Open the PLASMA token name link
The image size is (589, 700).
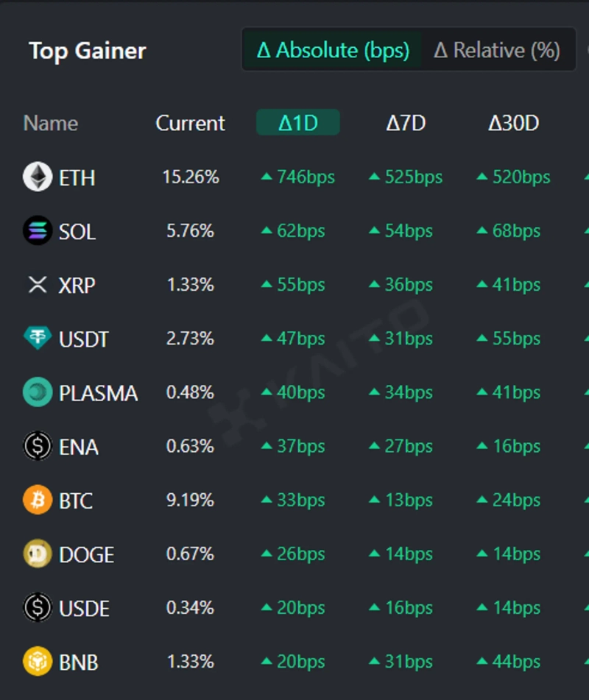pos(98,393)
